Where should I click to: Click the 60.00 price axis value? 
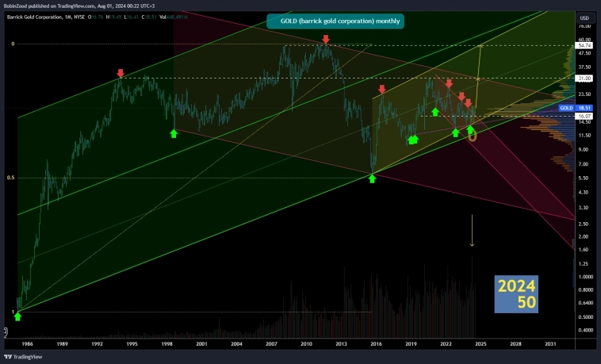click(584, 40)
